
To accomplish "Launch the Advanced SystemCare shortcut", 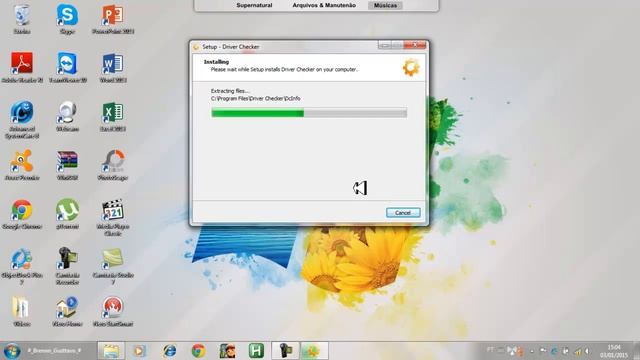I will click(x=22, y=120).
